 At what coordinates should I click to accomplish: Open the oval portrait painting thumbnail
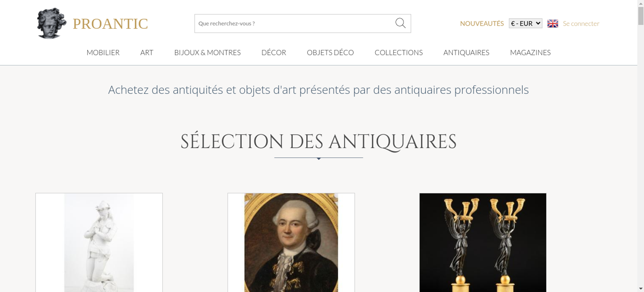coord(291,242)
